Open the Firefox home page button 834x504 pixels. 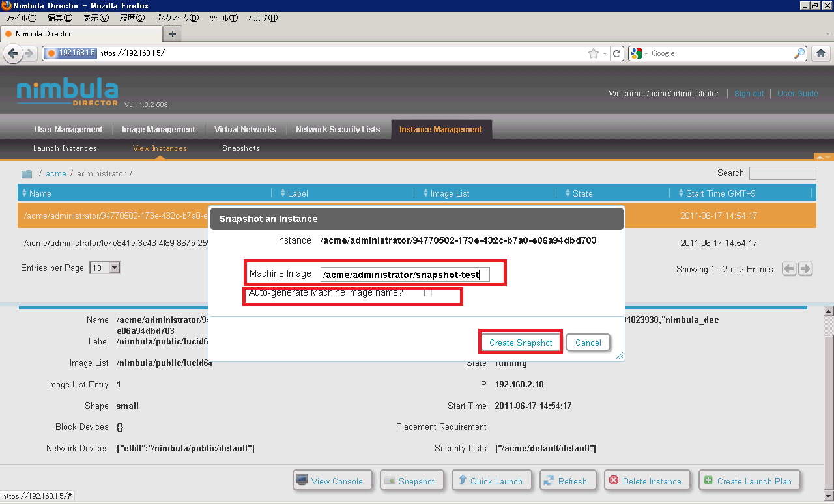821,53
